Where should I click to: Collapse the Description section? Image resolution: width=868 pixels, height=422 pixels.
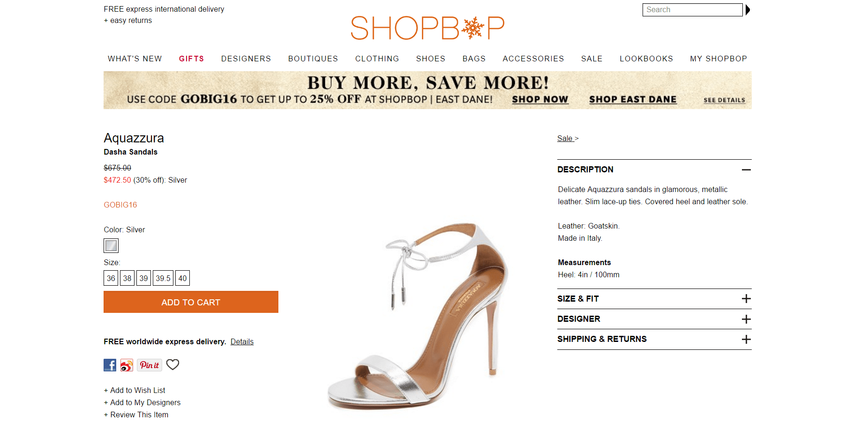(746, 170)
